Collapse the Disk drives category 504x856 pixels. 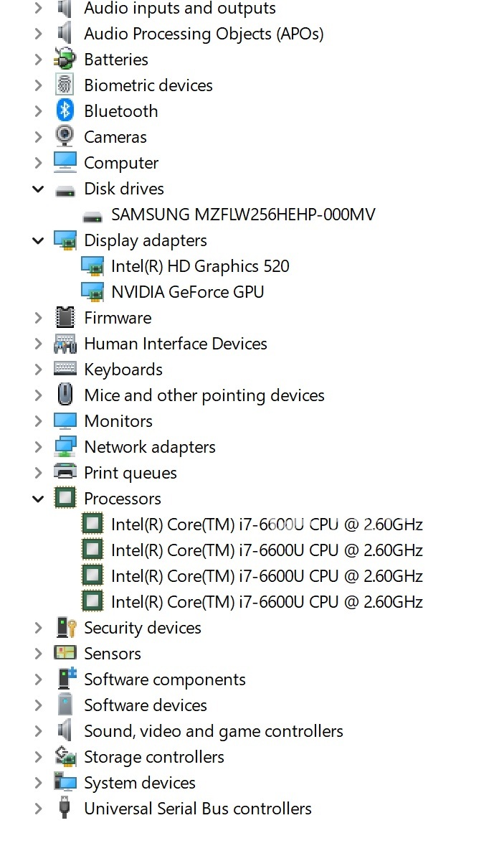tap(38, 189)
